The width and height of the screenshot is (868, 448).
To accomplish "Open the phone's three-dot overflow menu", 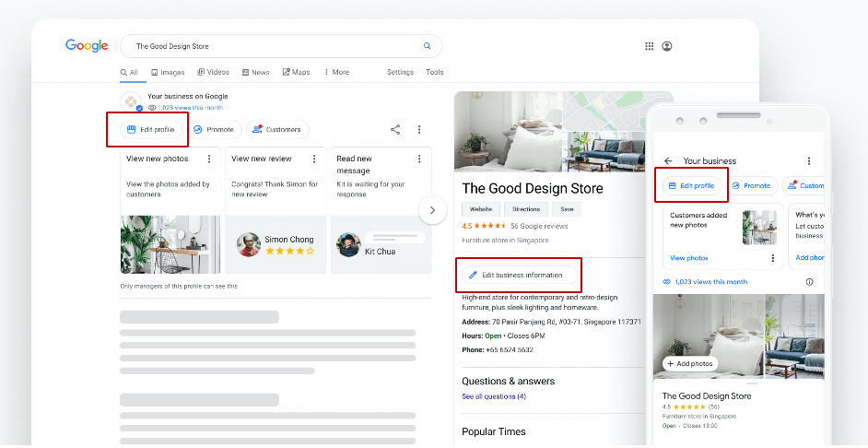I will point(809,160).
